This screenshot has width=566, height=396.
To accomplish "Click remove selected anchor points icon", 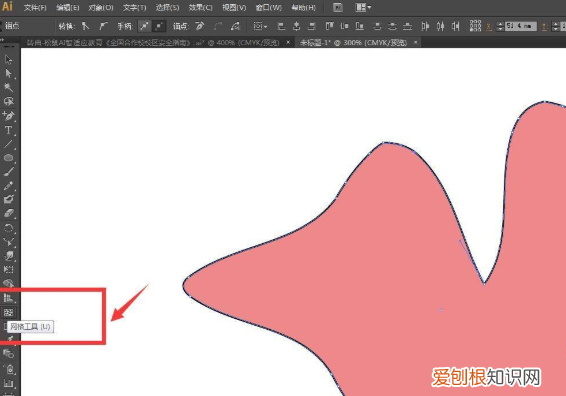I will 200,26.
